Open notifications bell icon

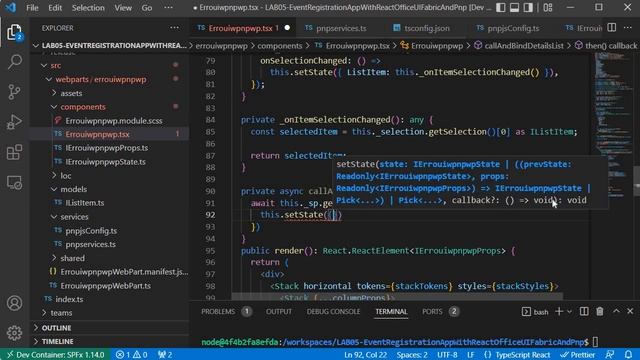click(628, 354)
